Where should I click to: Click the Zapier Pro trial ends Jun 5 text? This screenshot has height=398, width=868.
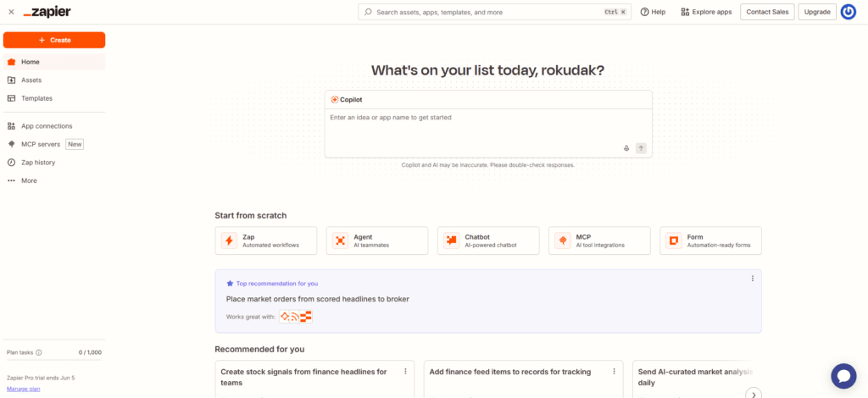41,378
